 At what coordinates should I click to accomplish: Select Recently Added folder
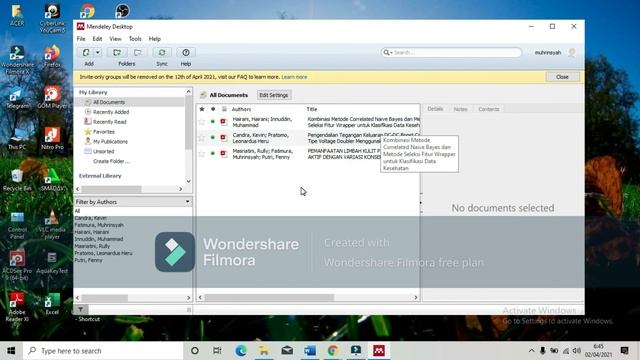[x=111, y=112]
